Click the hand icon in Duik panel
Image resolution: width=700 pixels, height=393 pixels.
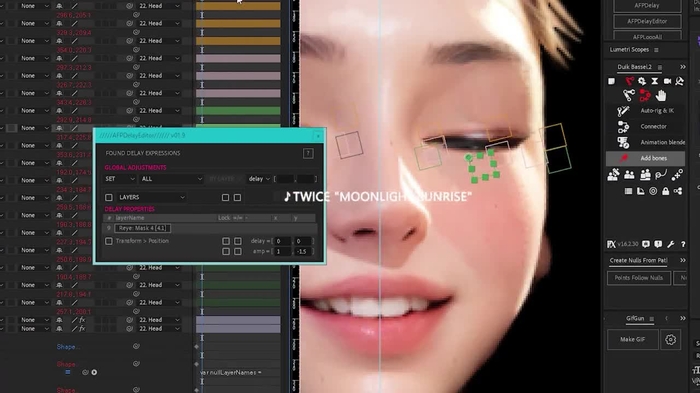[x=661, y=95]
